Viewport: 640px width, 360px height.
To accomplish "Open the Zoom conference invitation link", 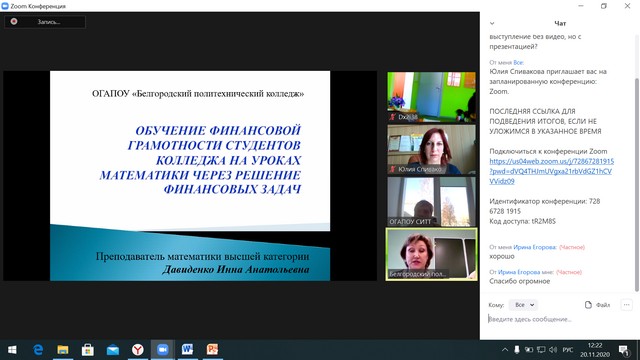I will tap(551, 171).
